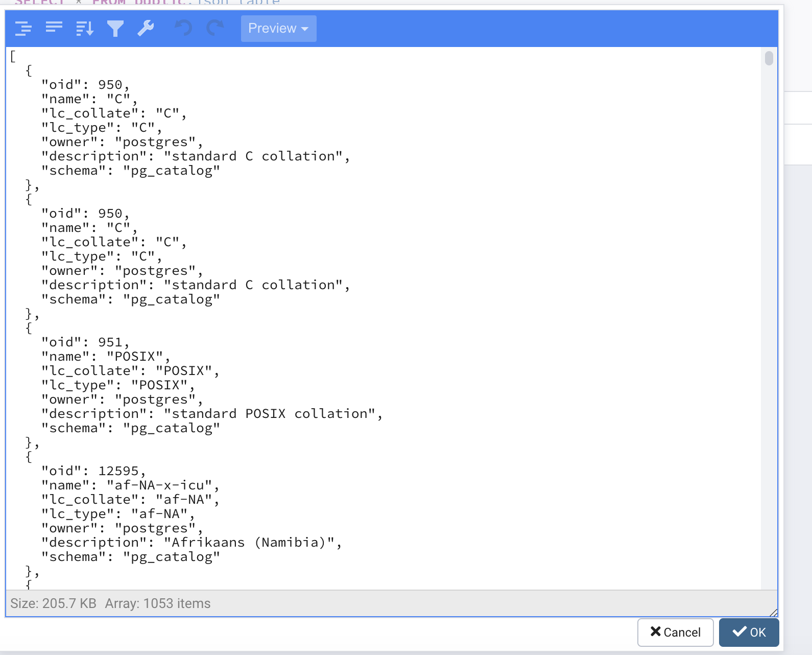Click the wrench repair JSON icon

click(x=146, y=29)
